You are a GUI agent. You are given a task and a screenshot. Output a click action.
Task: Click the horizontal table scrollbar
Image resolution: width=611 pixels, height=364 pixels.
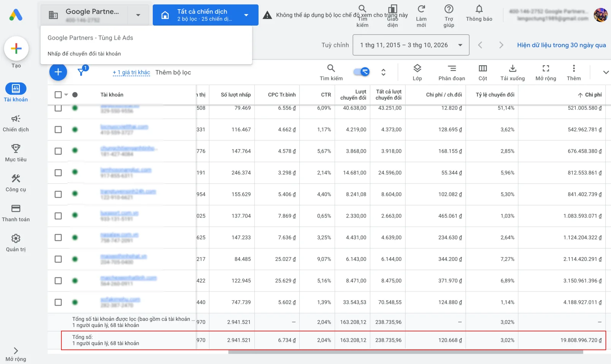click(x=406, y=352)
